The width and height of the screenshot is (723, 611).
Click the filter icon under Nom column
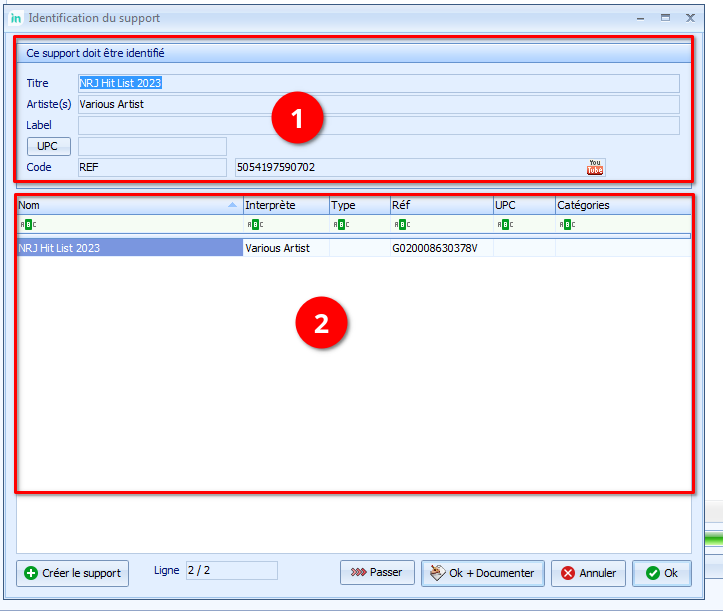coord(26,225)
